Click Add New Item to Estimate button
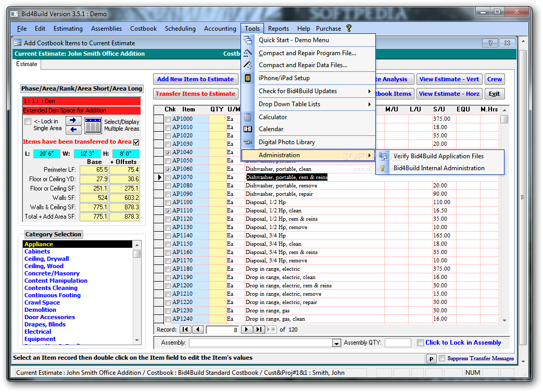The image size is (543, 392). [x=196, y=79]
